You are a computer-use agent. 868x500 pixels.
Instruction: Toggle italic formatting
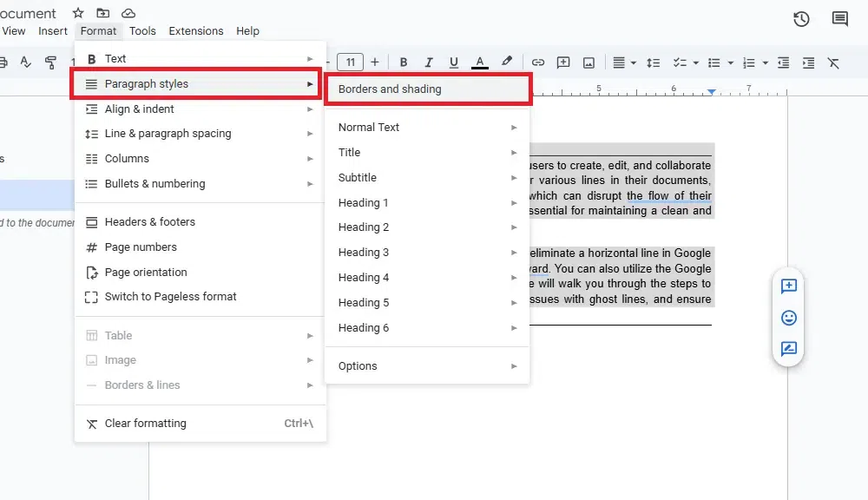[428, 62]
